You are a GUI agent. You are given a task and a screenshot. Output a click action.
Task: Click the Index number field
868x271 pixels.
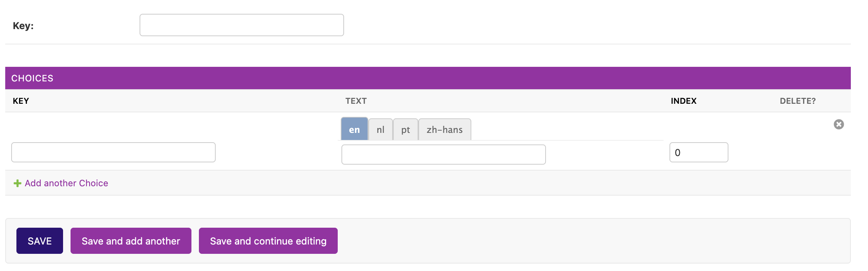698,152
